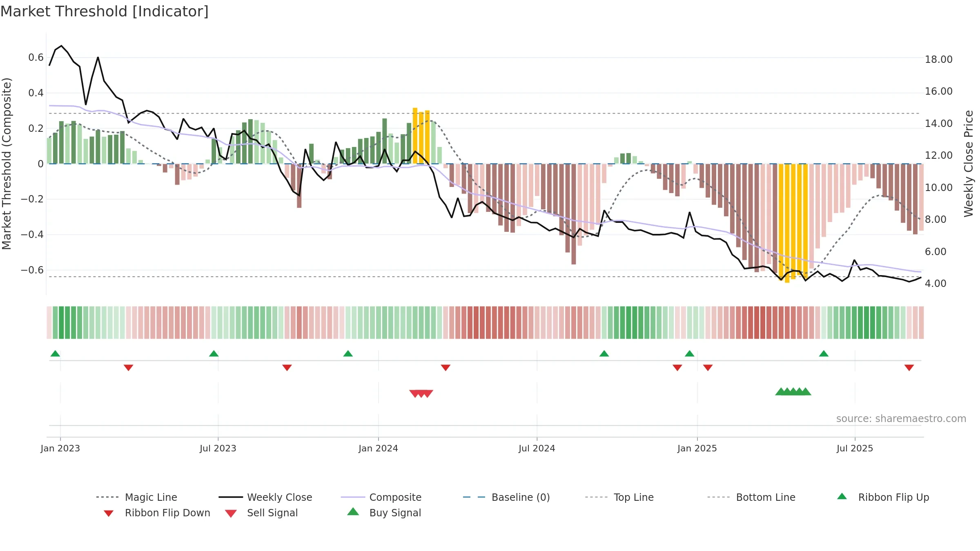Click the −0.4 tick on the left axis
The image size is (980, 551).
(32, 235)
